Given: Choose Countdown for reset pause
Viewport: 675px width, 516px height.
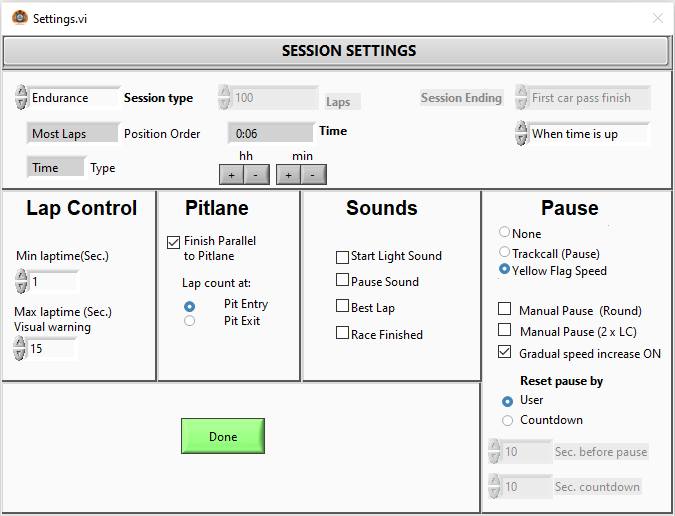Looking at the screenshot, I should [x=507, y=420].
